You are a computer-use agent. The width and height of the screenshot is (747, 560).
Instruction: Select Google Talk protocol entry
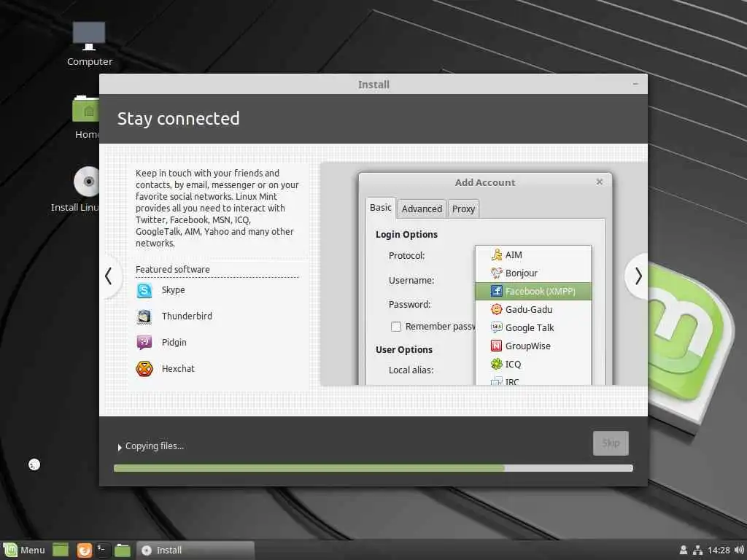coord(533,327)
